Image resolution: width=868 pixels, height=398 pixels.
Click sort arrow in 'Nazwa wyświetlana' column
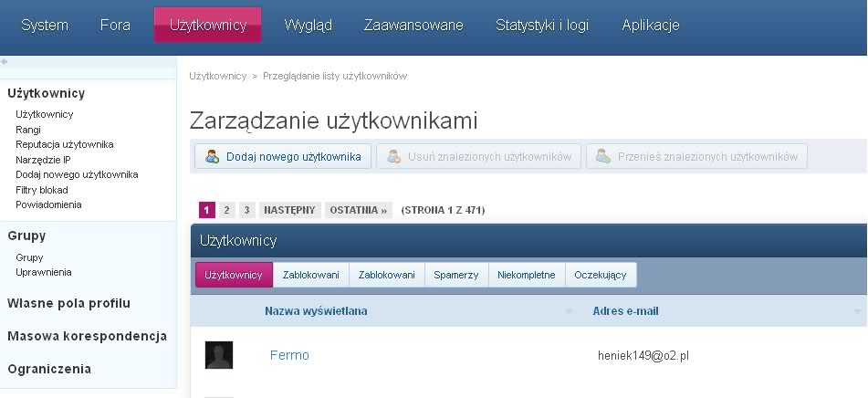tap(569, 311)
